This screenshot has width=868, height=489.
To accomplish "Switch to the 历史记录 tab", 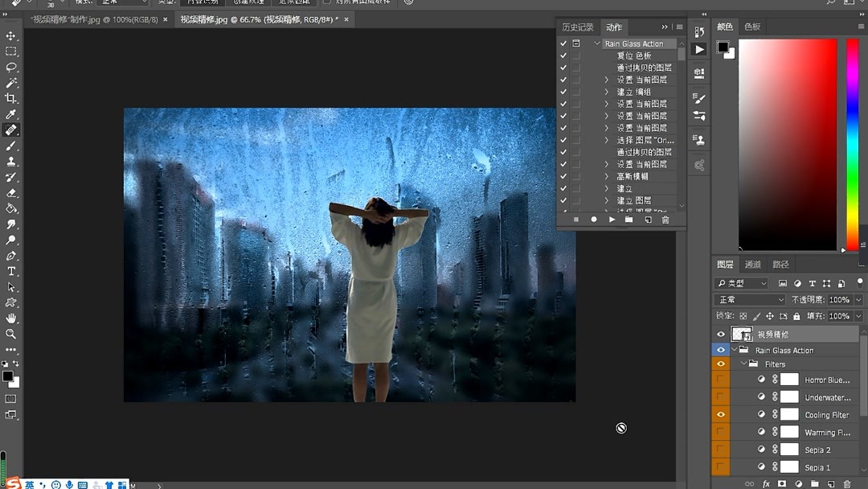I will pos(577,27).
